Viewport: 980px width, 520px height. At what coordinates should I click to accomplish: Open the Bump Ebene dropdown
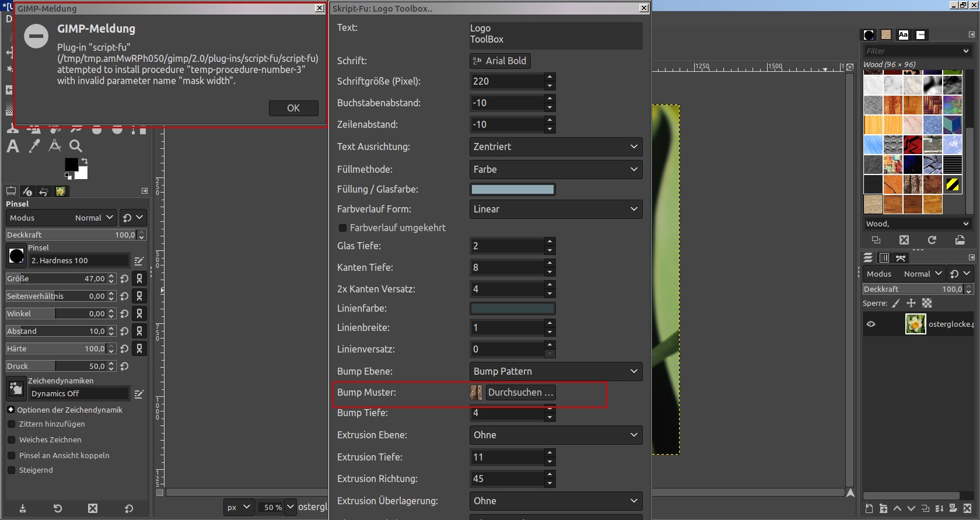(x=556, y=371)
